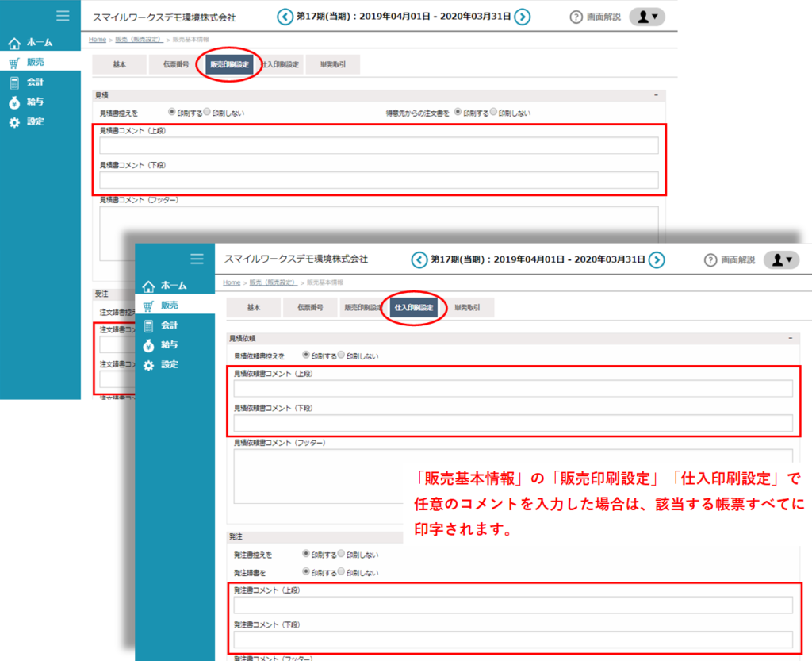The width and height of the screenshot is (812, 661).
Task: Click the 発注書コメント（上段） input field
Action: tap(513, 605)
